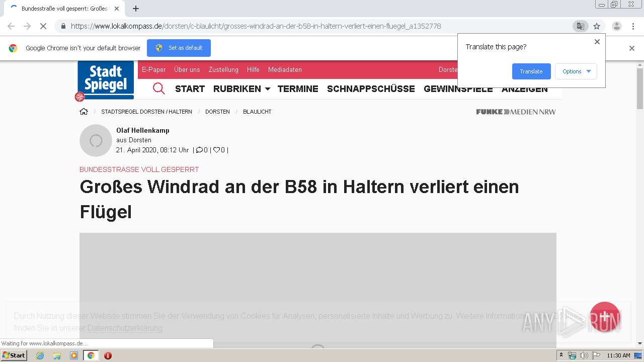Screen dimensions: 644x362
Task: Click the BLAULICHT breadcrumb
Action: 257,112
